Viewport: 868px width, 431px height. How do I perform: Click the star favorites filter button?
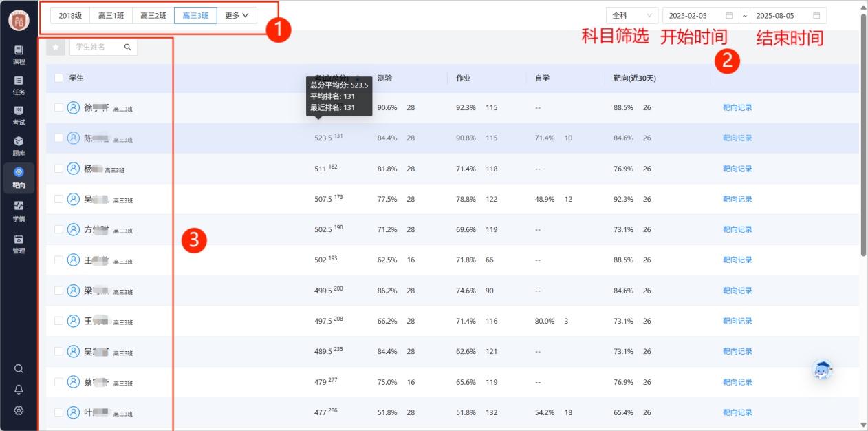(56, 47)
